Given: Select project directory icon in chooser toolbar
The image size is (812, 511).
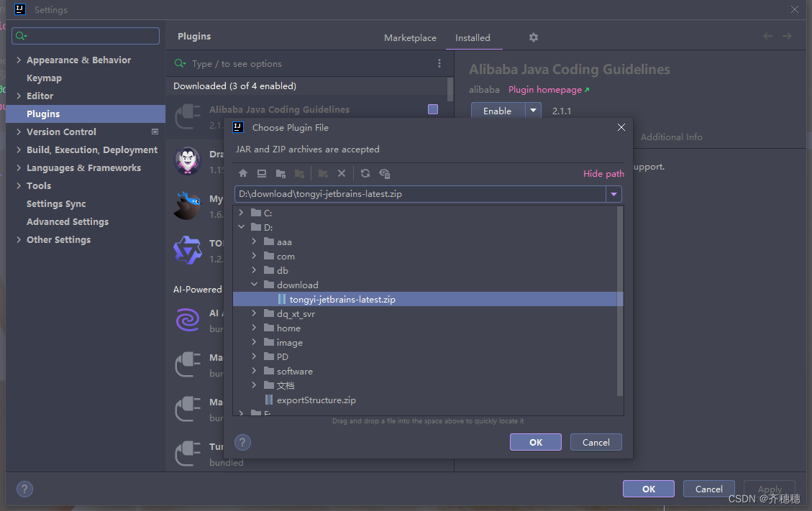Looking at the screenshot, I should click(x=280, y=173).
